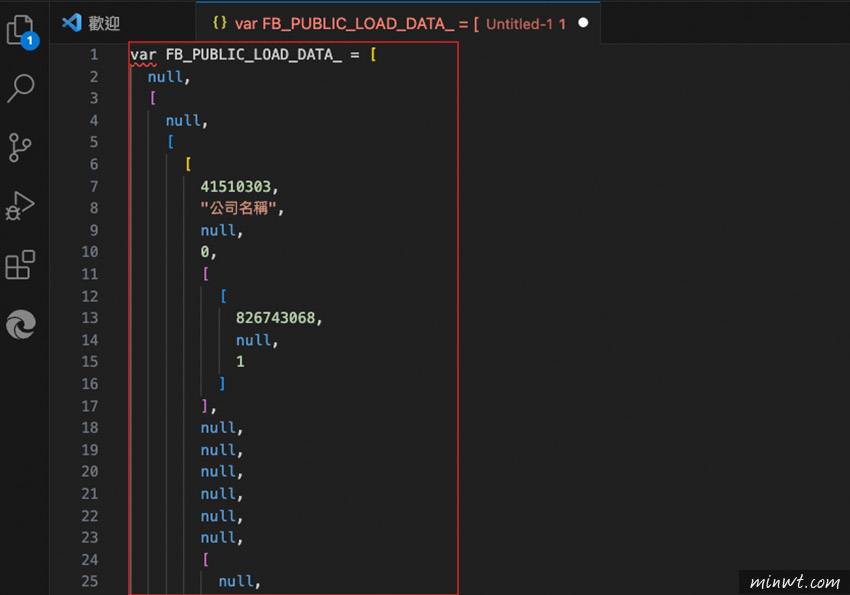Open the Run and Debug icon
Viewport: 850px width, 595px height.
20,206
